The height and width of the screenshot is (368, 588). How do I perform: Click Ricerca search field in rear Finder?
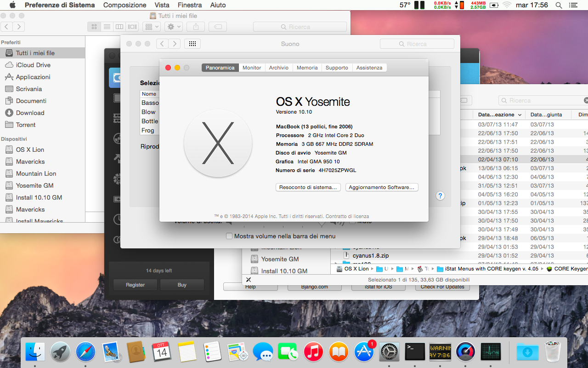pyautogui.click(x=543, y=100)
